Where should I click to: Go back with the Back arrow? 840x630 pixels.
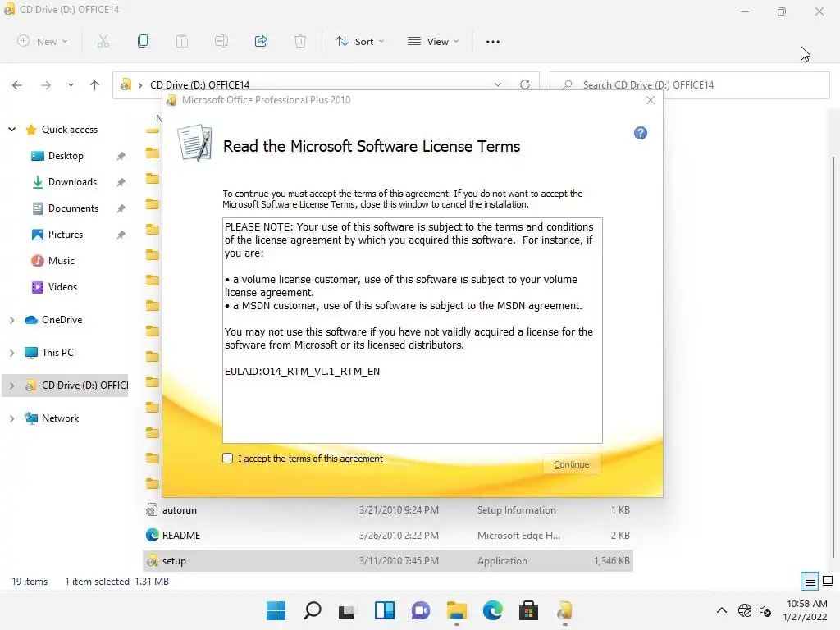pyautogui.click(x=17, y=85)
